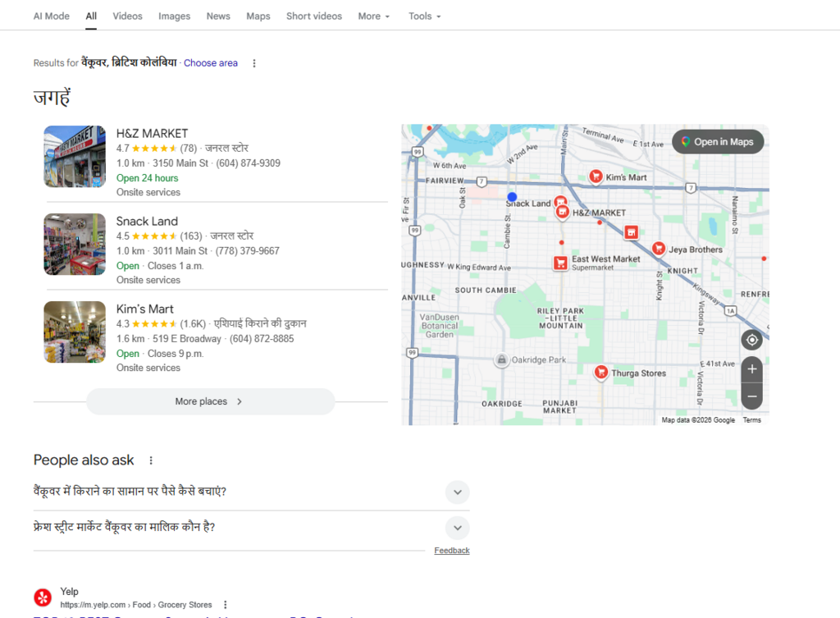Select the H&Z MARKET map marker

point(562,212)
